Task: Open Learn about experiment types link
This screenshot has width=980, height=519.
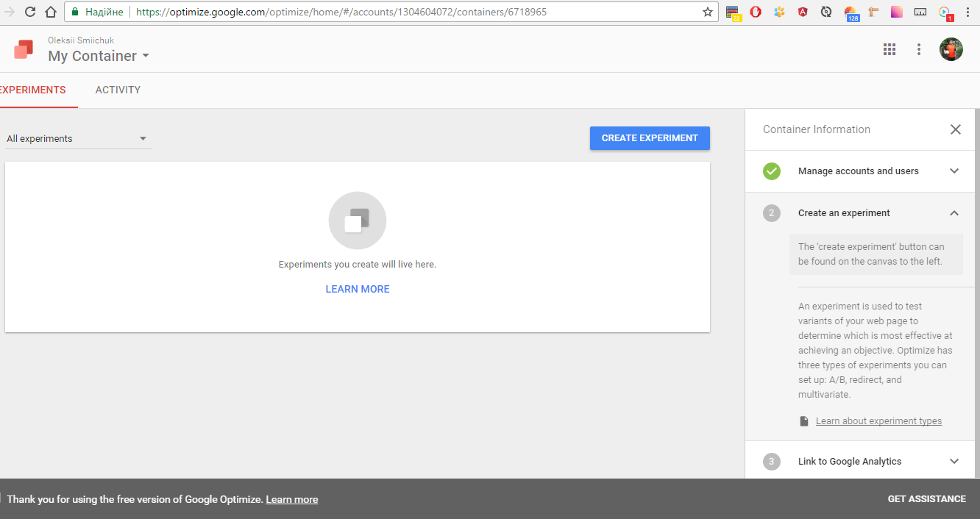Action: tap(878, 421)
